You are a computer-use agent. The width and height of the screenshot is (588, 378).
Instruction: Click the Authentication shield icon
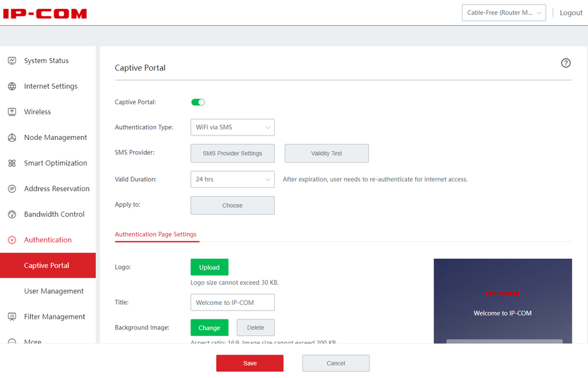tap(12, 240)
